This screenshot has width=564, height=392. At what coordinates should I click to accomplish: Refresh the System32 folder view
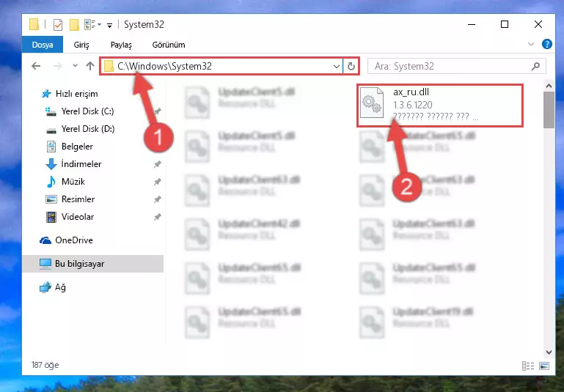pos(351,67)
